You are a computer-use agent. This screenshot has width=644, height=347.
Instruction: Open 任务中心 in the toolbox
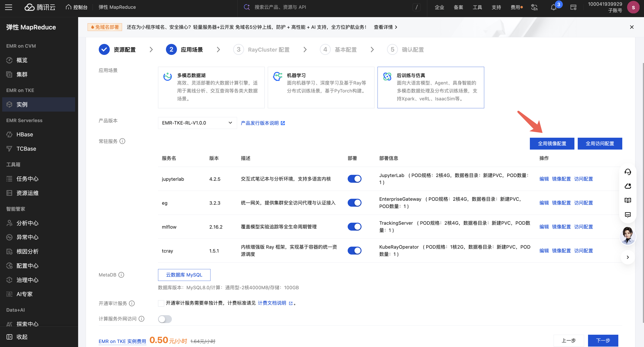(x=38, y=179)
